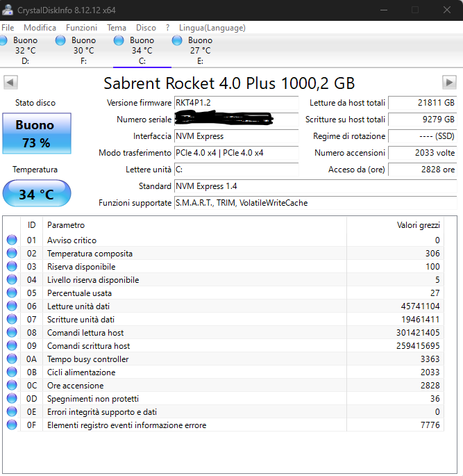This screenshot has height=476, width=463.
Task: Click the Buono 73 % health status button
Action: pos(37,133)
